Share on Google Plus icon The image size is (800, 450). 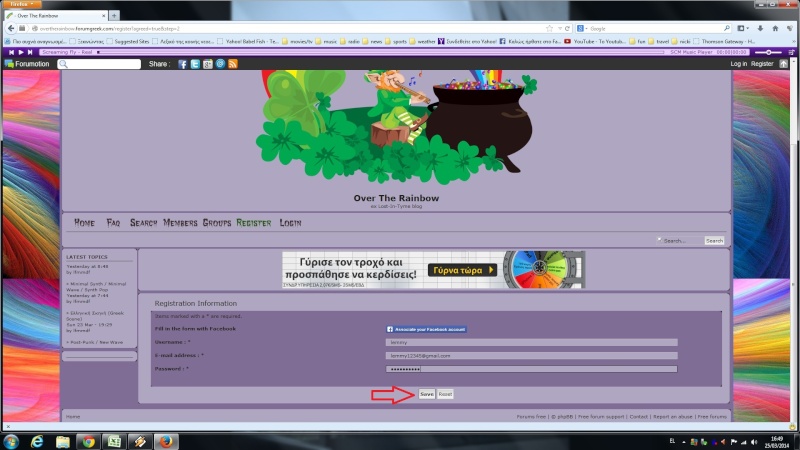(x=208, y=64)
